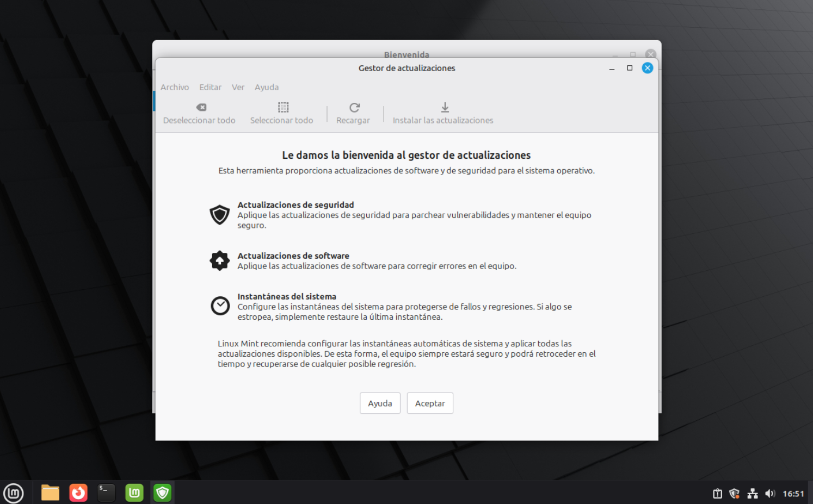This screenshot has width=813, height=504.
Task: Open the Archivo menu
Action: 175,88
